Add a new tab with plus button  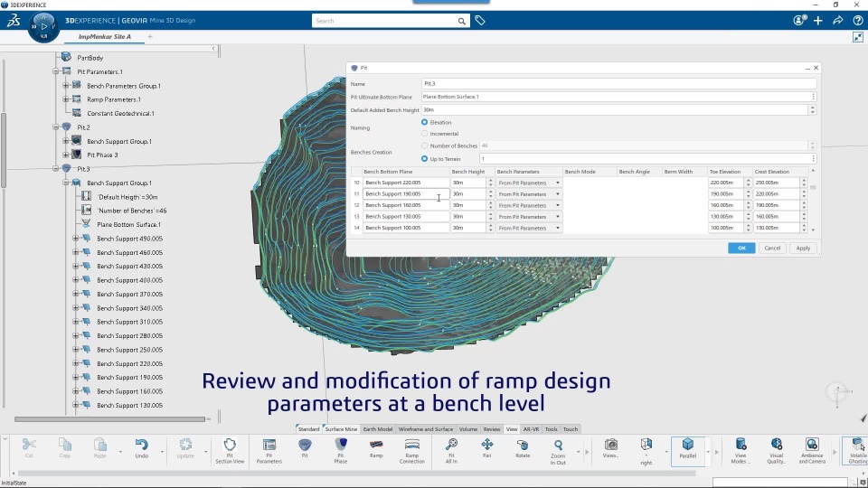coord(150,36)
